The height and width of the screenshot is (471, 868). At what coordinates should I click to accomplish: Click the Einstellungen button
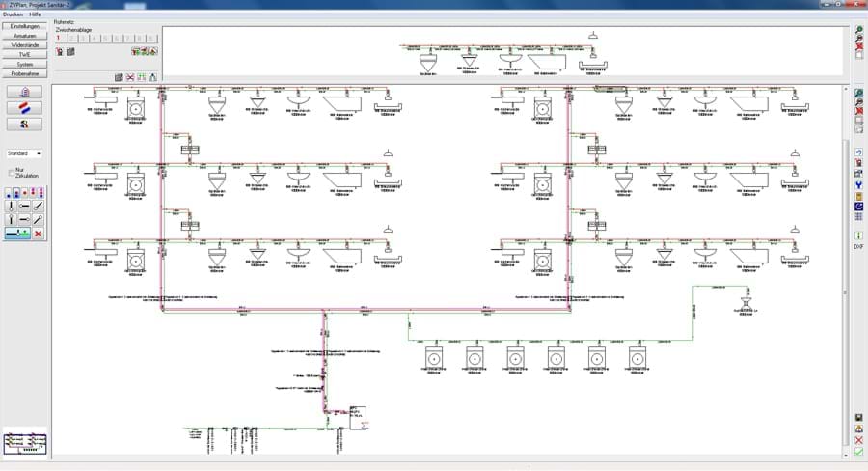pyautogui.click(x=25, y=27)
